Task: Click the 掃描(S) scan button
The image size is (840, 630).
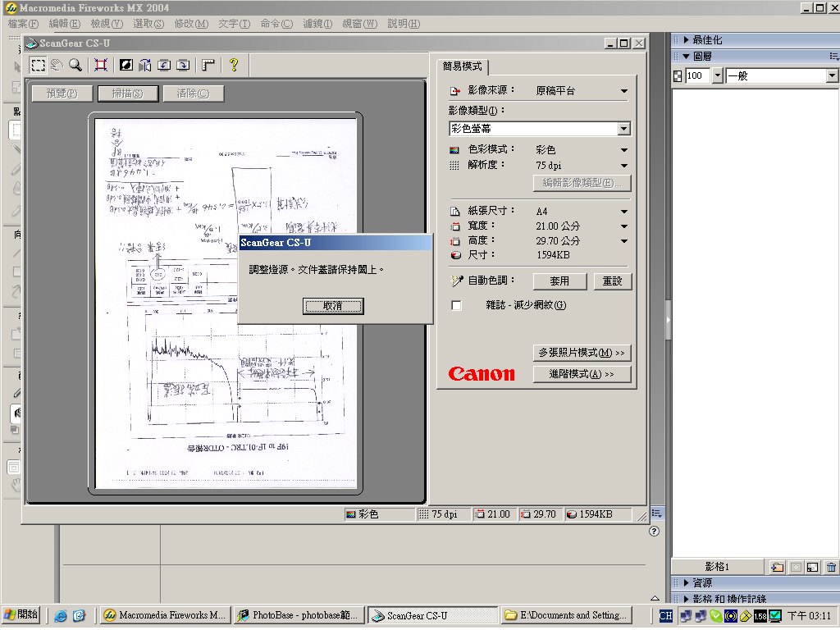Action: (128, 94)
